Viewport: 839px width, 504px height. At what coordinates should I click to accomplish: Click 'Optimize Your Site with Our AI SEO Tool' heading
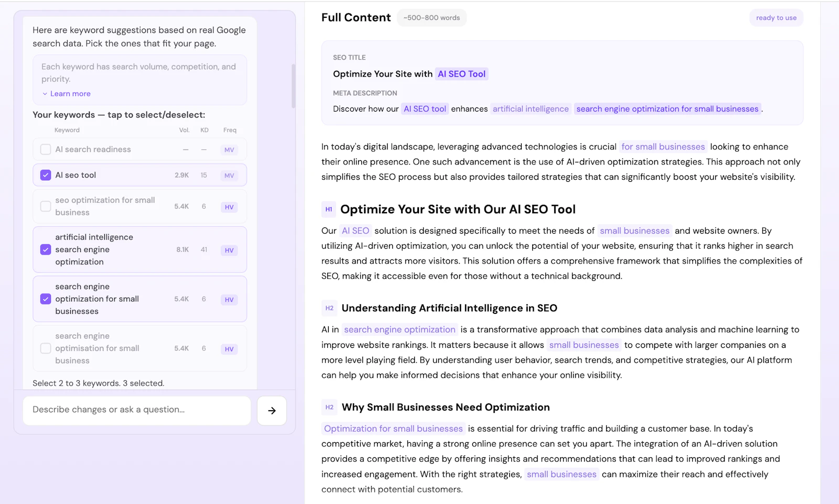(458, 210)
